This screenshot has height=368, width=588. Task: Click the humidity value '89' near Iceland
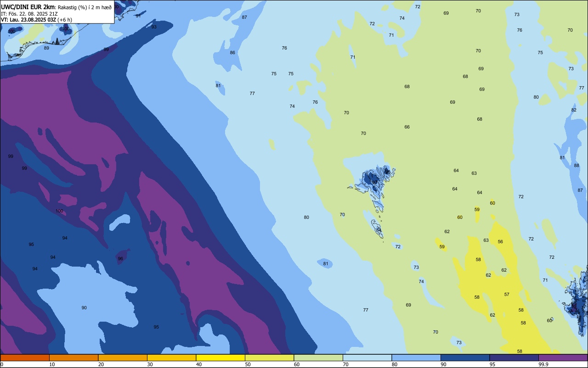[x=46, y=48]
